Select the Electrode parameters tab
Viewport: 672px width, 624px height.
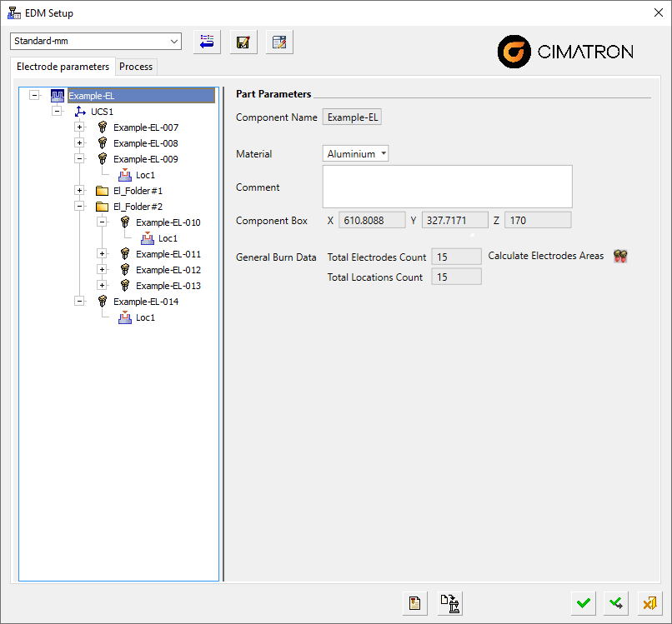coord(63,67)
